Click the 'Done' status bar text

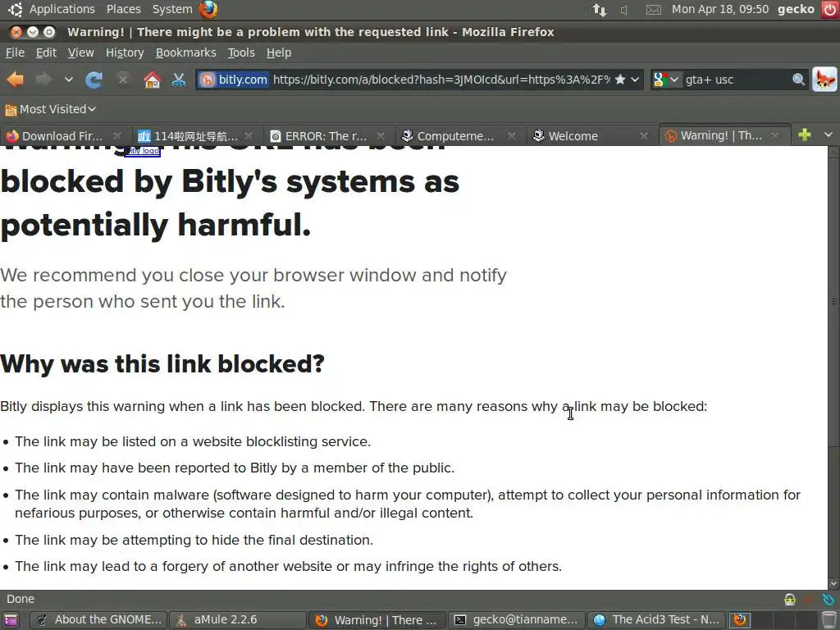[21, 599]
